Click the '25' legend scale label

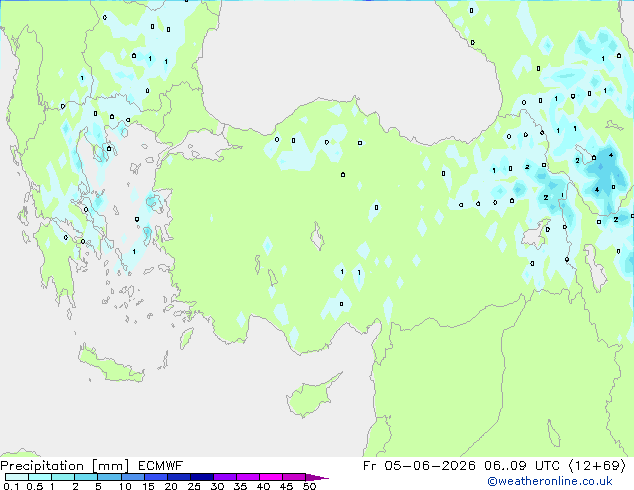tap(194, 486)
